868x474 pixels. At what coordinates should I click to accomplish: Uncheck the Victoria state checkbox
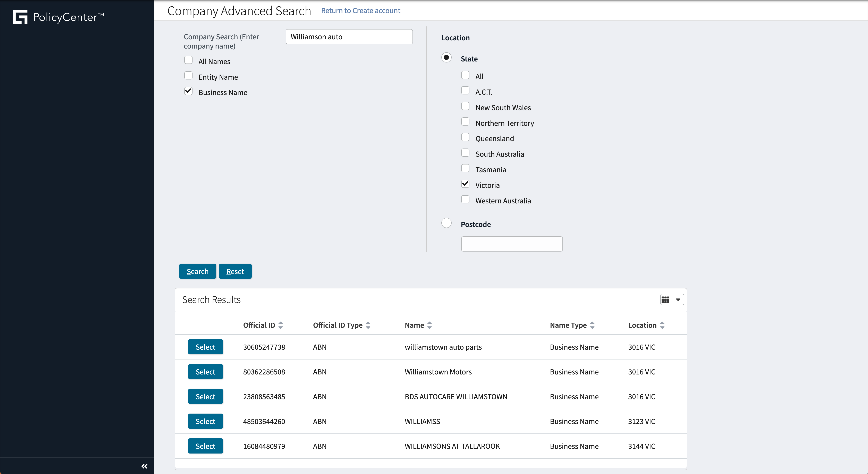click(x=465, y=184)
